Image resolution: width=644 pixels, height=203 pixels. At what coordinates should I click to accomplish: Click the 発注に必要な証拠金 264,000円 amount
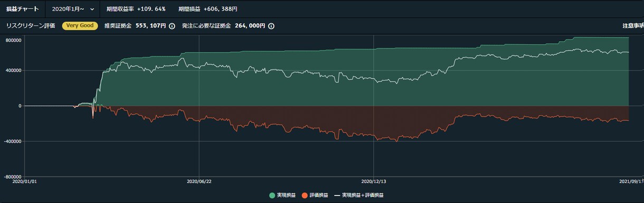point(250,25)
